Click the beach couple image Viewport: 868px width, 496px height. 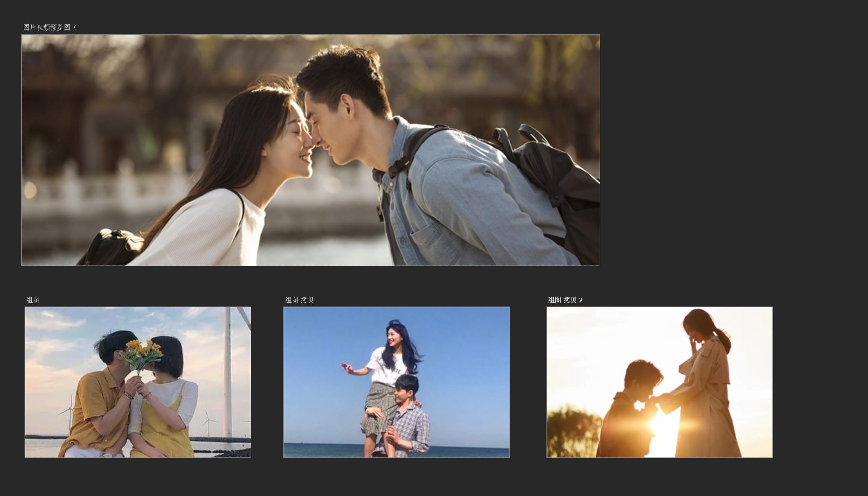(x=397, y=382)
